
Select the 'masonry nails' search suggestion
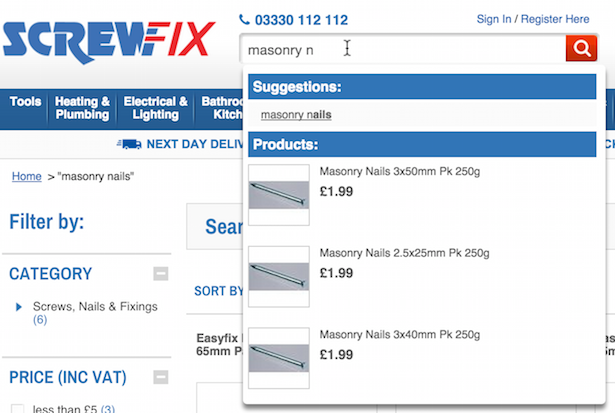296,115
